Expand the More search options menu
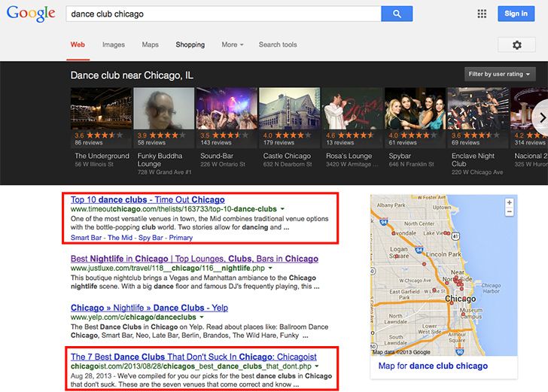Image resolution: width=548 pixels, height=392 pixels. [232, 45]
